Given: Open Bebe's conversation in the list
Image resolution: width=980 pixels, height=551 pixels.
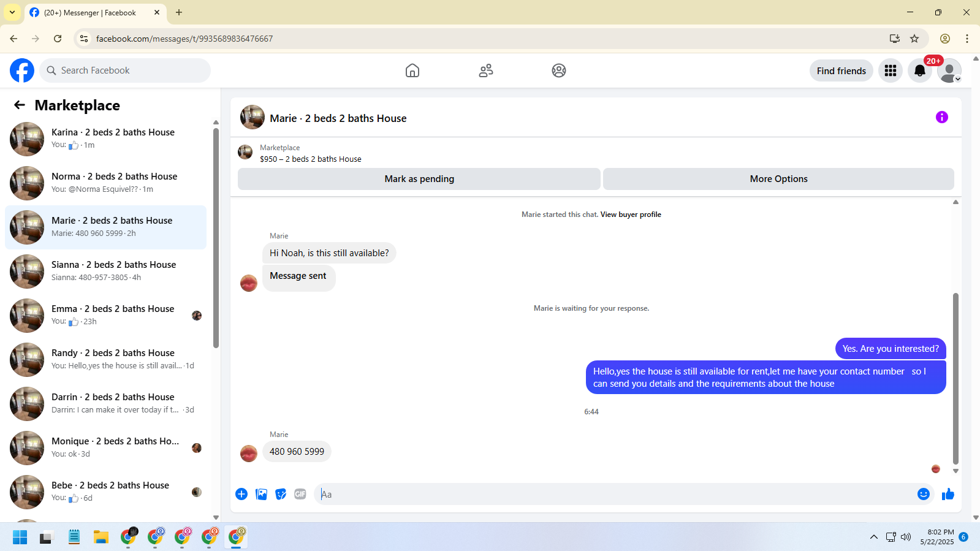Looking at the screenshot, I should (x=105, y=492).
